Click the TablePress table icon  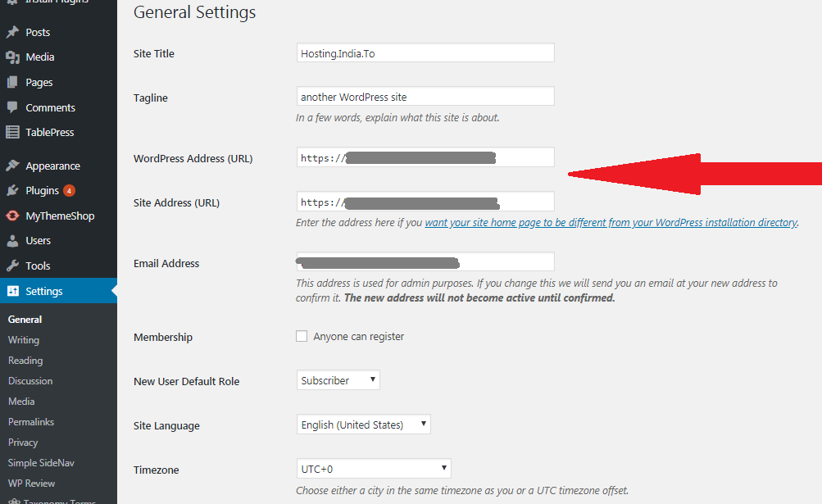[12, 132]
